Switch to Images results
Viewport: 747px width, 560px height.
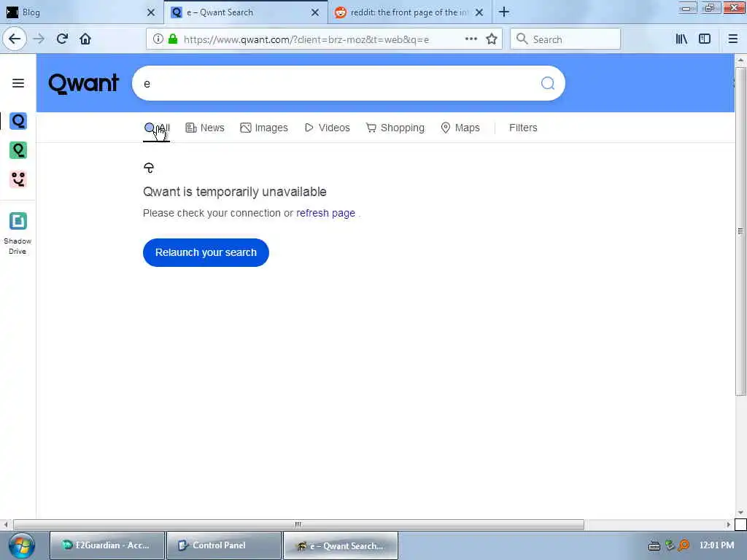coord(264,128)
